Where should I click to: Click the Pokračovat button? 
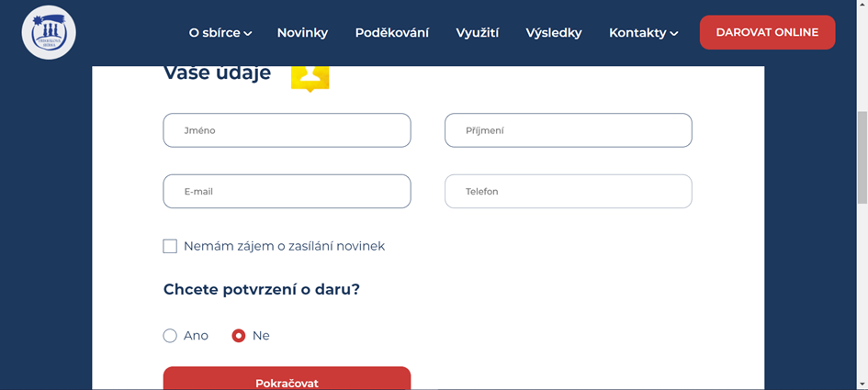[287, 381]
